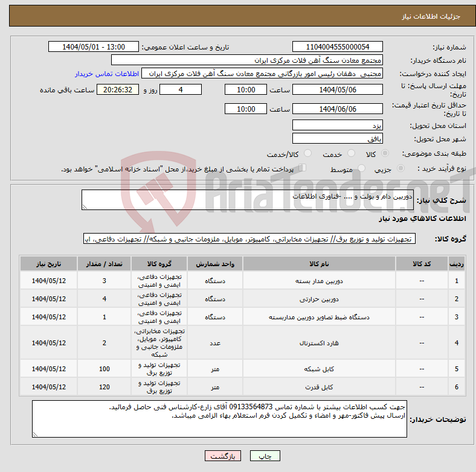Select row کابل قدرت
This screenshot has height=472, width=476.
243,387
